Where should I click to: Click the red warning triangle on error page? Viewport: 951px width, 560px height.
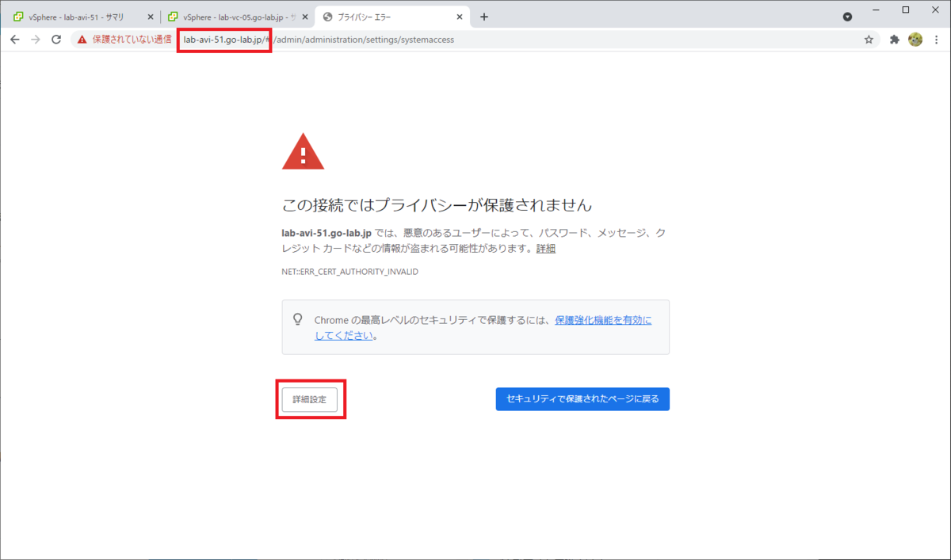tap(303, 150)
